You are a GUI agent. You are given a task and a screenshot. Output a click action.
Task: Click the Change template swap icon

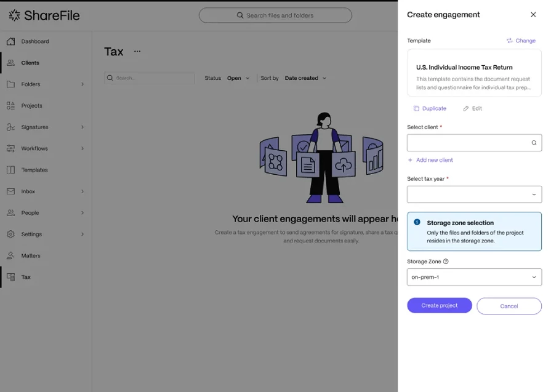click(x=510, y=41)
